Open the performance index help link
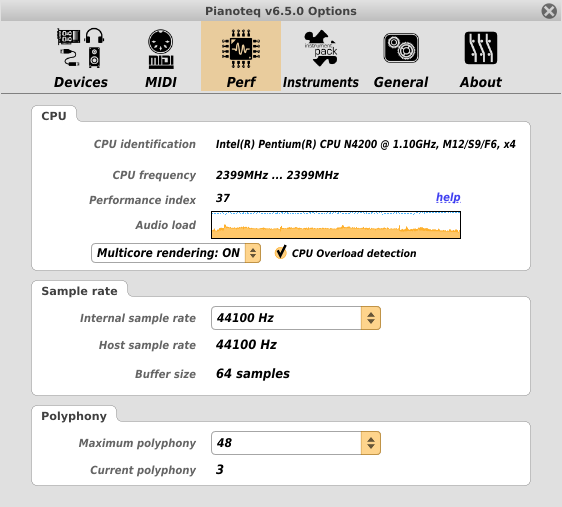This screenshot has height=507, width=562. tap(448, 197)
